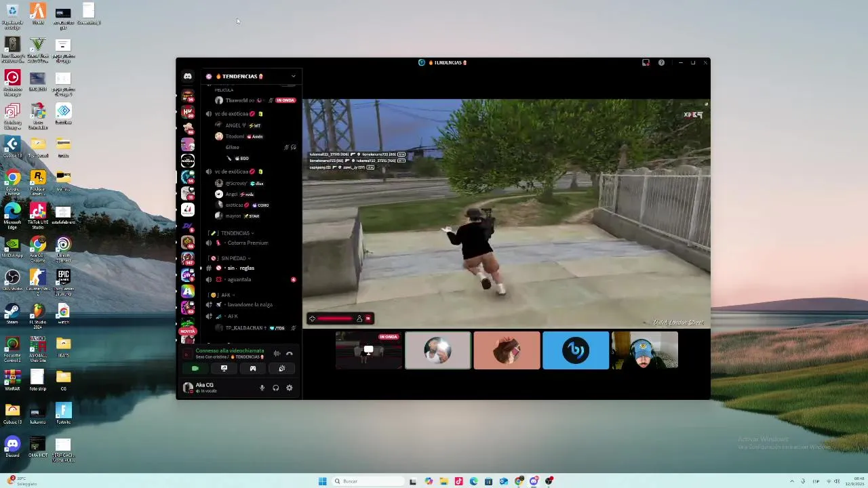
Task: Open FL Studio 2024 desktop shortcut
Action: pos(37,316)
